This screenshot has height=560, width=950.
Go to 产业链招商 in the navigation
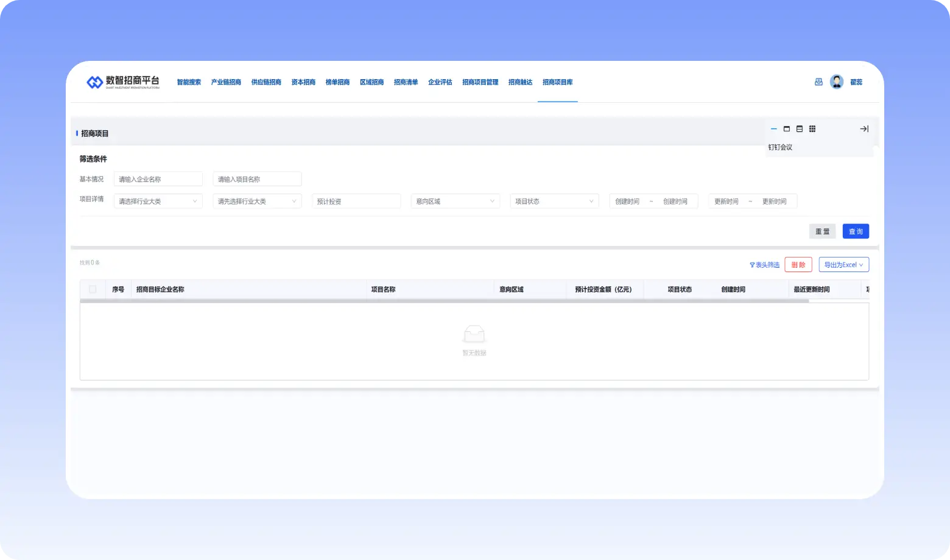pos(226,82)
